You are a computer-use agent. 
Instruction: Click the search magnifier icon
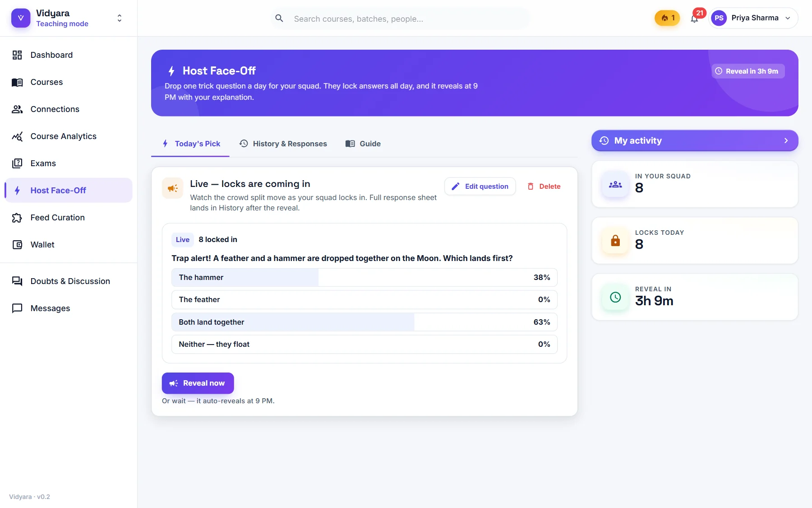(x=279, y=19)
